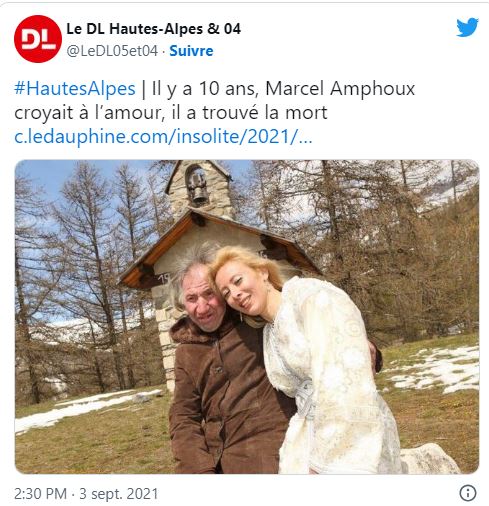This screenshot has width=489, height=506.
Task: Open the c.ledauphine.com/insolite/2021 link
Action: 163,137
